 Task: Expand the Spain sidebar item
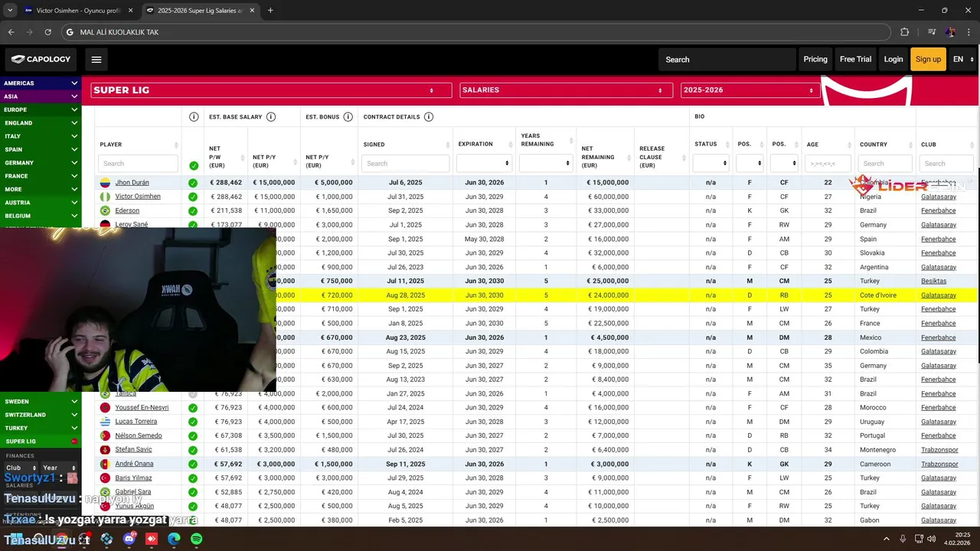tap(41, 149)
